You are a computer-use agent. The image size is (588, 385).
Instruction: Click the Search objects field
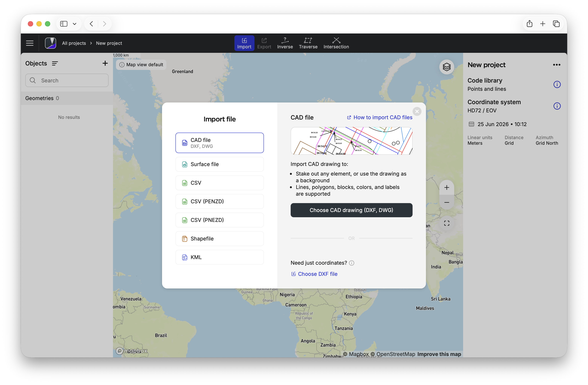[67, 80]
